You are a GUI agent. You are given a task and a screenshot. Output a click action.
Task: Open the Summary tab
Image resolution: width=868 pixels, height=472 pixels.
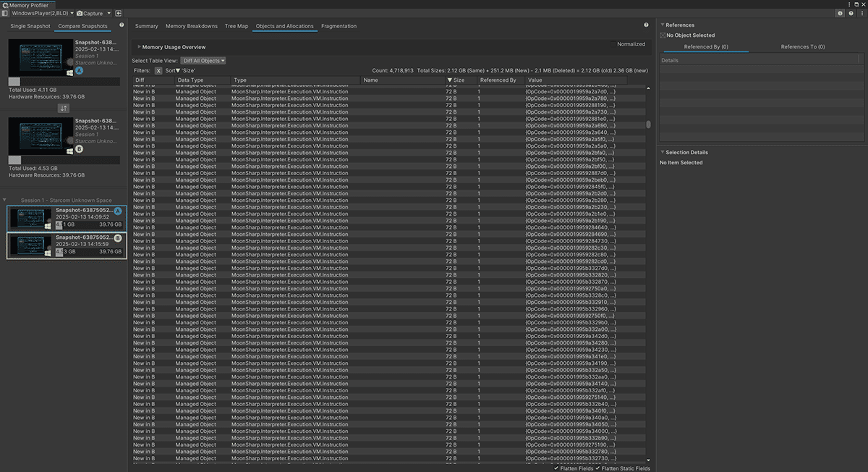pos(146,26)
